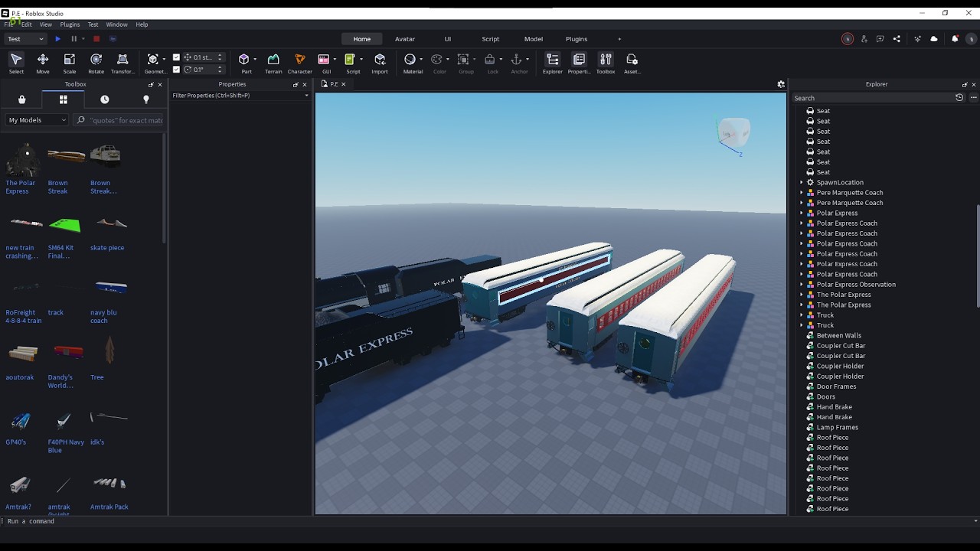Open the Terrain editor

[273, 64]
